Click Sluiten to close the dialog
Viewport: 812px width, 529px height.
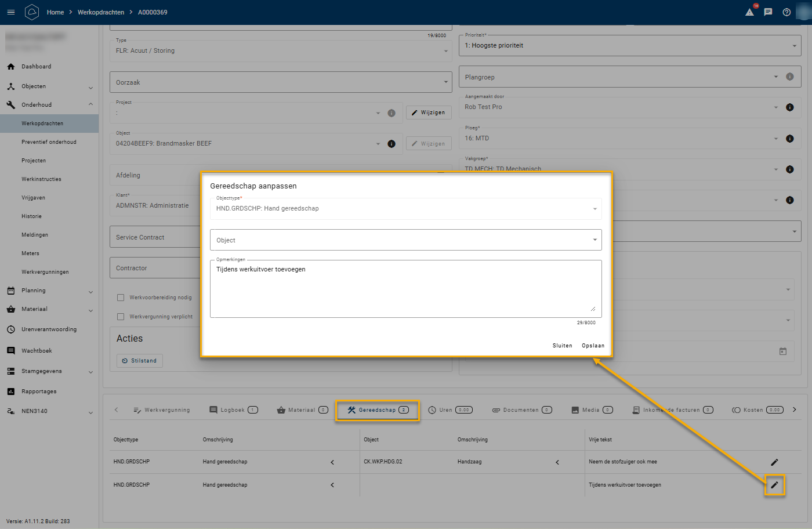(x=562, y=346)
